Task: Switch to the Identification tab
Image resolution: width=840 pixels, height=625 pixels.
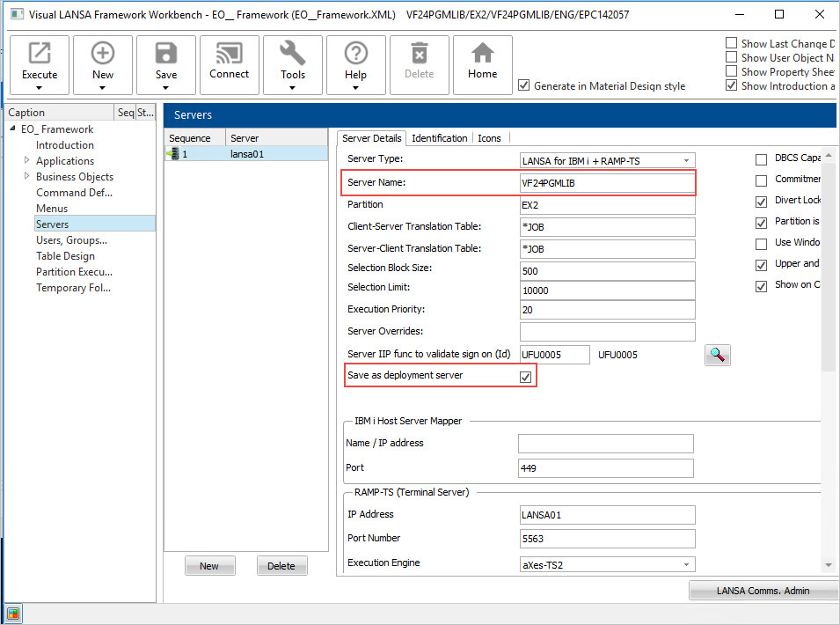Action: pyautogui.click(x=439, y=138)
